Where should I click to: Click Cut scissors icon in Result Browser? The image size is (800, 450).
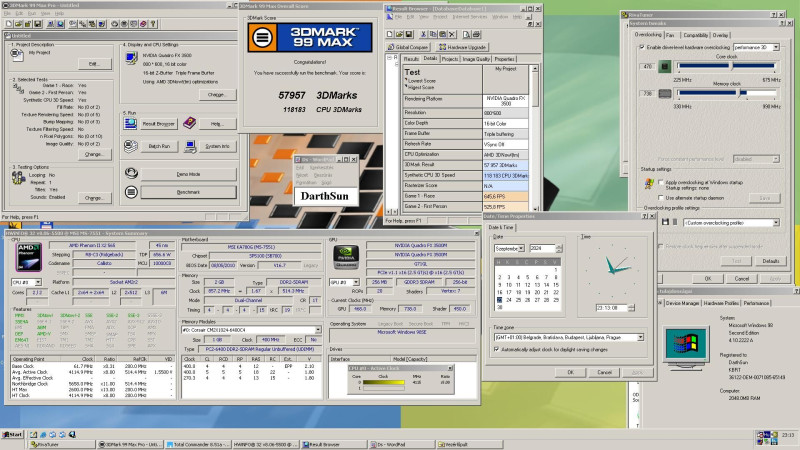click(423, 34)
